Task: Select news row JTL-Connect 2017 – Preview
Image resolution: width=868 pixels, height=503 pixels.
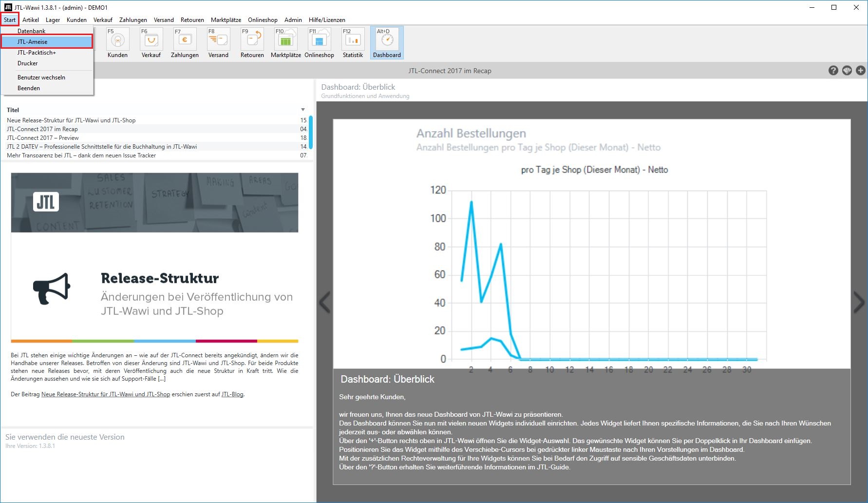Action: (x=156, y=138)
